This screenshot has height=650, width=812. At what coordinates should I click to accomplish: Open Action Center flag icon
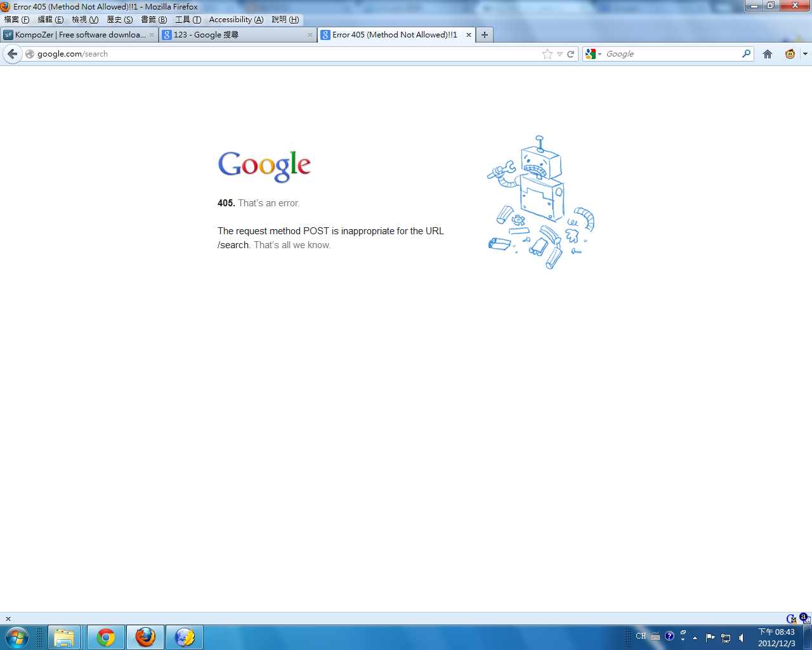point(710,638)
